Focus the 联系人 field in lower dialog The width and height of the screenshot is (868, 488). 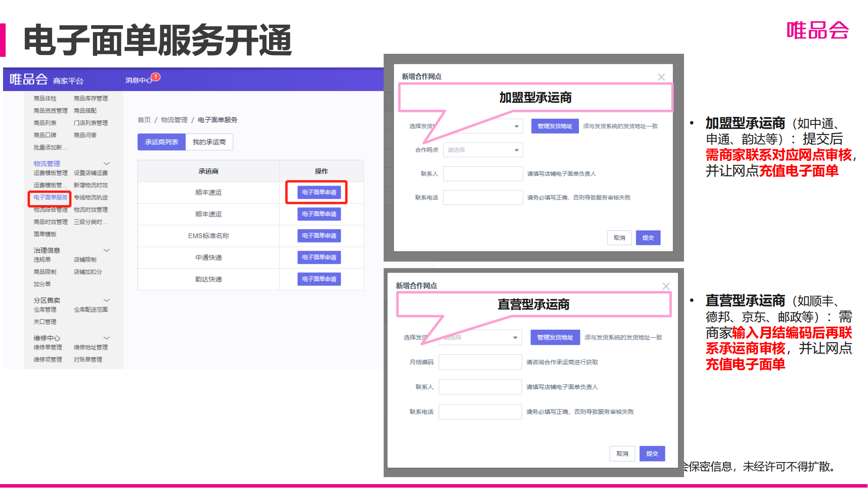[x=480, y=387]
